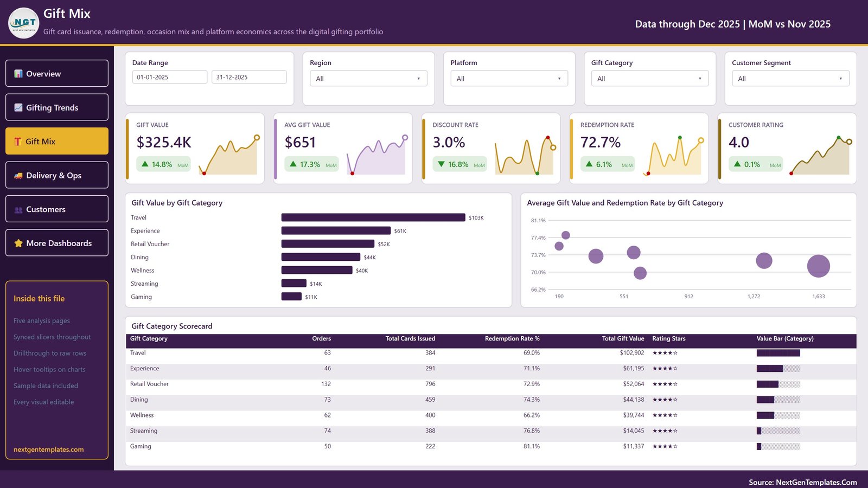The height and width of the screenshot is (488, 868).
Task: Click the Avg Gift Value up-arrow indicator
Action: tap(293, 164)
